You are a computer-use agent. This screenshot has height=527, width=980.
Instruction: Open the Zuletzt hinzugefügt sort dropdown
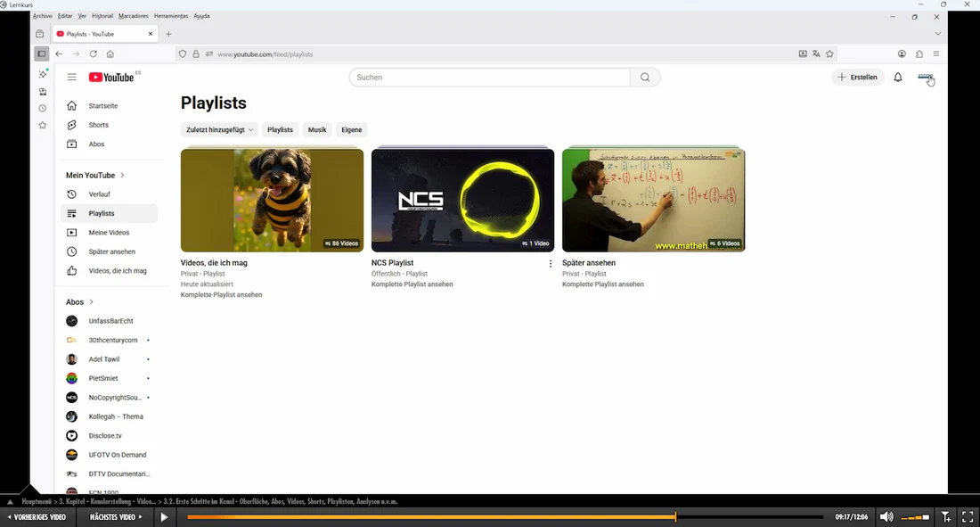point(219,130)
